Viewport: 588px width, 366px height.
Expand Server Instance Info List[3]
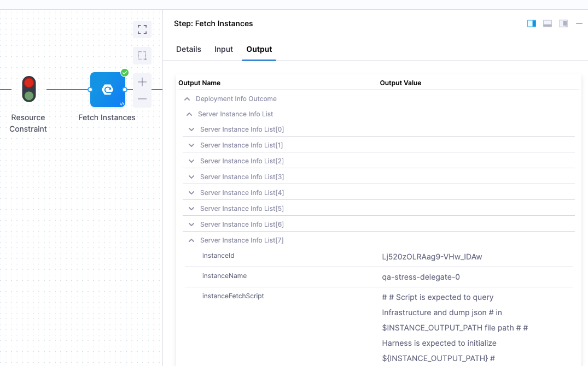pyautogui.click(x=191, y=177)
